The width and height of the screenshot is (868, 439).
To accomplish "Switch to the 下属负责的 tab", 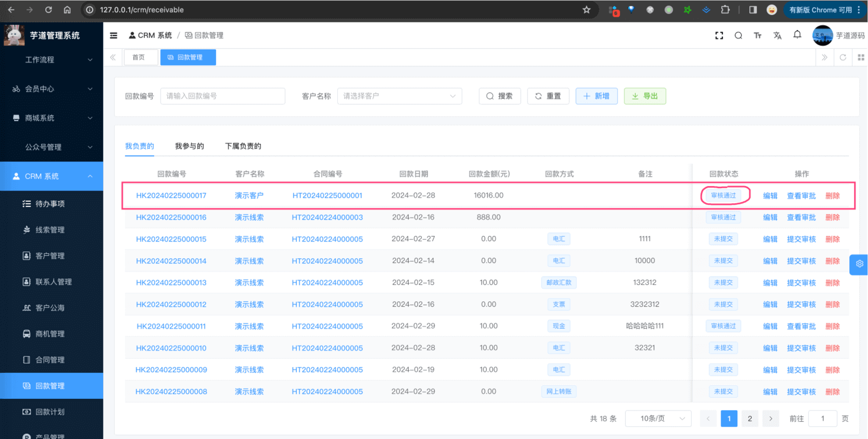I will [x=243, y=146].
